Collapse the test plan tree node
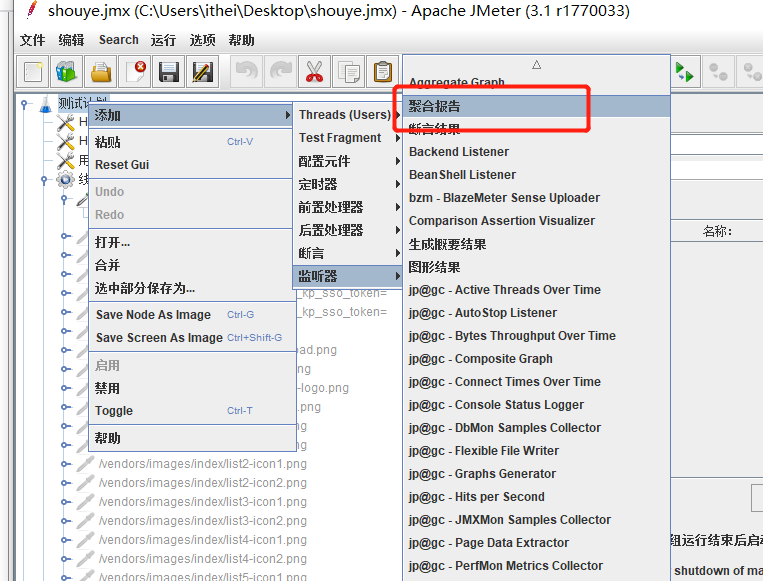763x581 pixels. click(x=24, y=104)
